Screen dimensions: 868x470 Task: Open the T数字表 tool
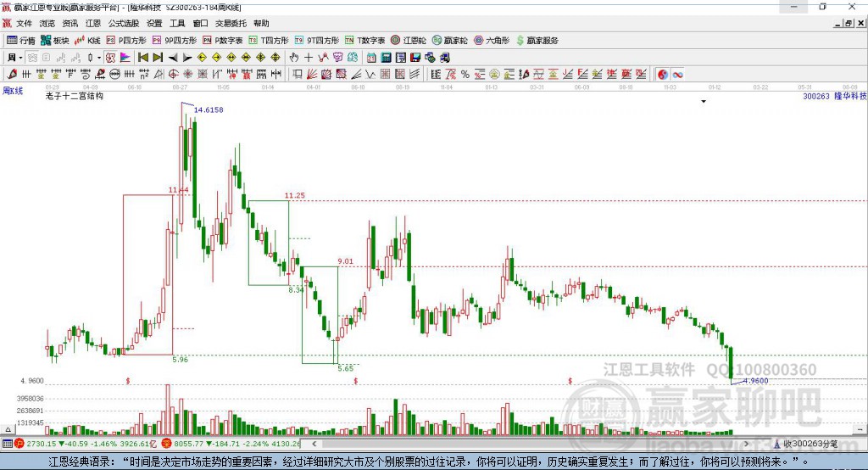(x=364, y=41)
